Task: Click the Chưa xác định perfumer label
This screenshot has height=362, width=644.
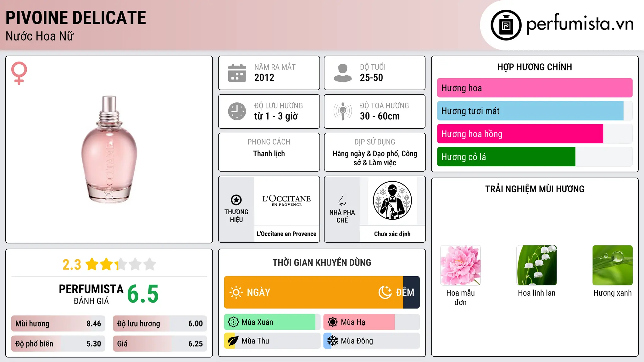Action: pos(392,234)
